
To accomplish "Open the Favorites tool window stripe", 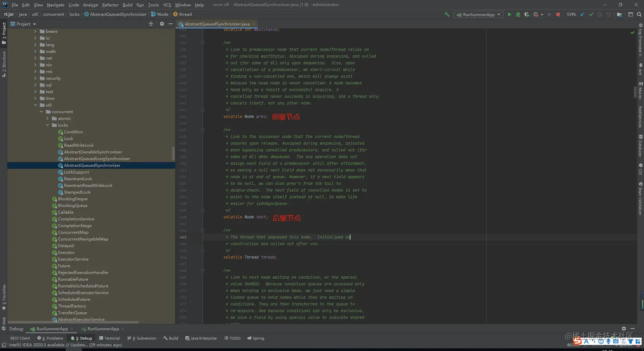I will pyautogui.click(x=4, y=297).
